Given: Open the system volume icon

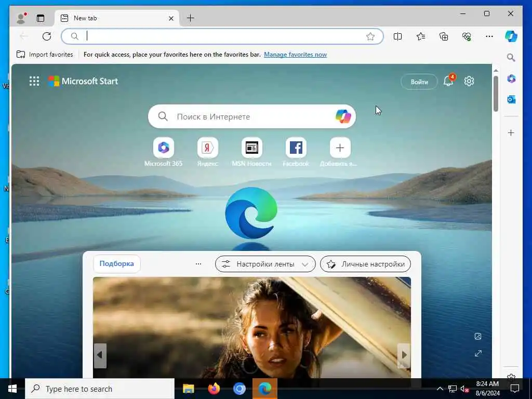Looking at the screenshot, I should point(464,389).
